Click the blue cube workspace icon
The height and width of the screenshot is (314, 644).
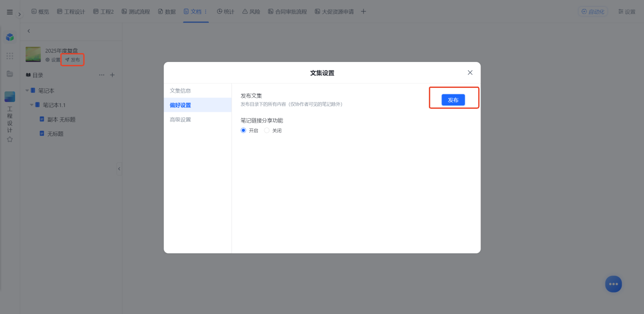coord(10,37)
